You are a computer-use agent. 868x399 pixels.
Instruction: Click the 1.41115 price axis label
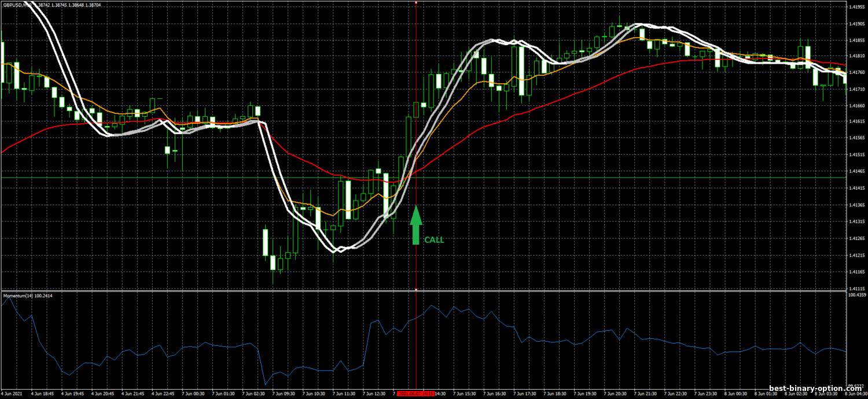856,289
